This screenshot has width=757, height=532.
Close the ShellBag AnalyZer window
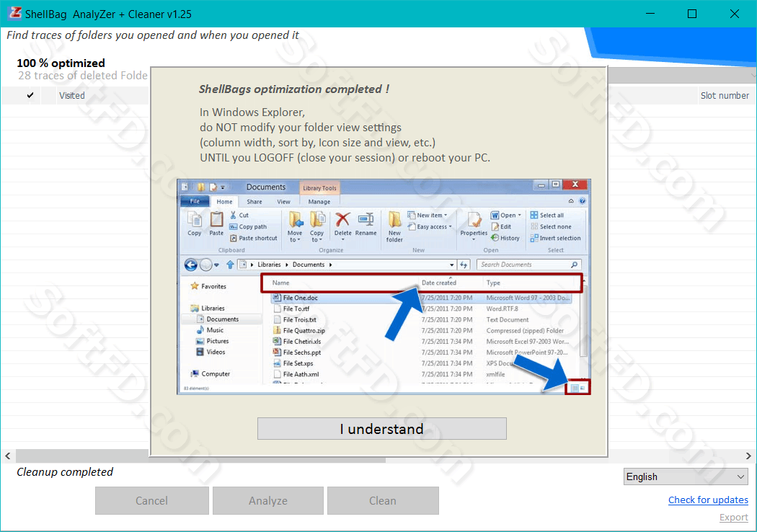click(735, 14)
